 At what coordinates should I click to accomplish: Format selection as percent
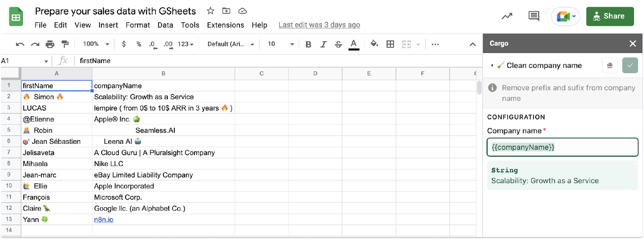coord(139,44)
